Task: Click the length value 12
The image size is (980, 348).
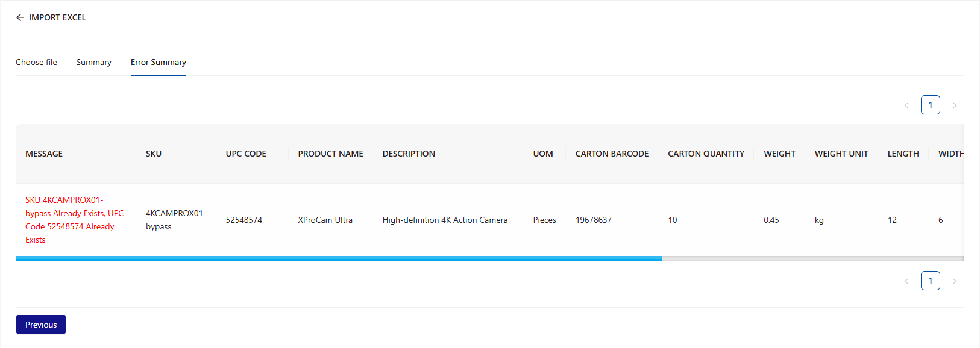Action: (892, 220)
